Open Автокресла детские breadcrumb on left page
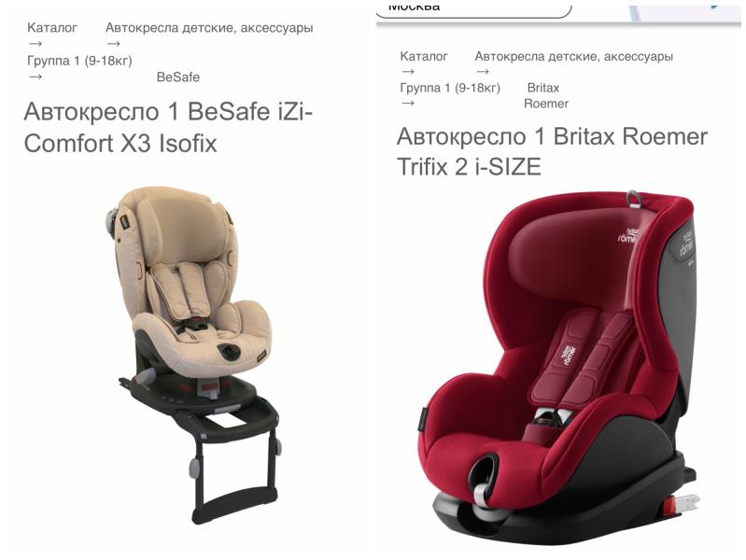The image size is (746, 560). tap(209, 28)
